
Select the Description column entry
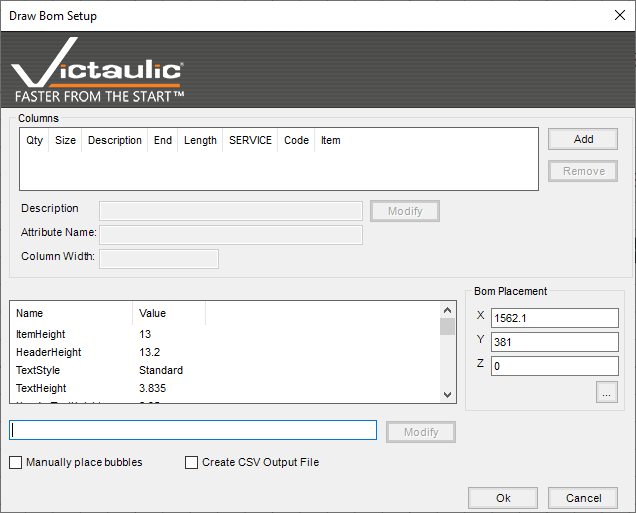(115, 140)
